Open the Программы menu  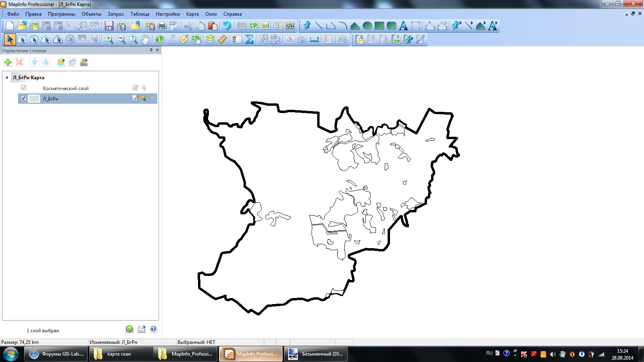tap(62, 14)
